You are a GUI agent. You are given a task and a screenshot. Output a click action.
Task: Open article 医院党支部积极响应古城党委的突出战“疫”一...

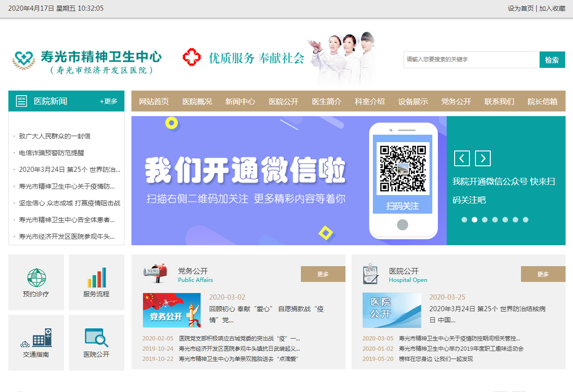point(240,339)
